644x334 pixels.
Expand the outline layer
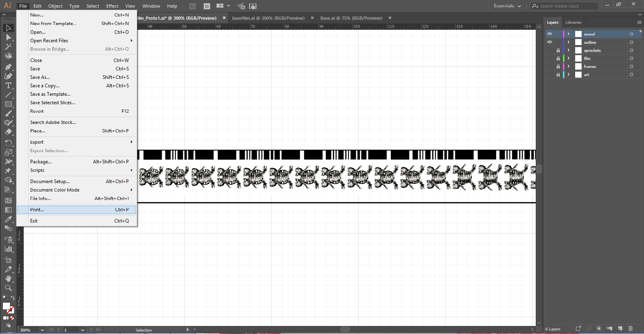click(569, 42)
